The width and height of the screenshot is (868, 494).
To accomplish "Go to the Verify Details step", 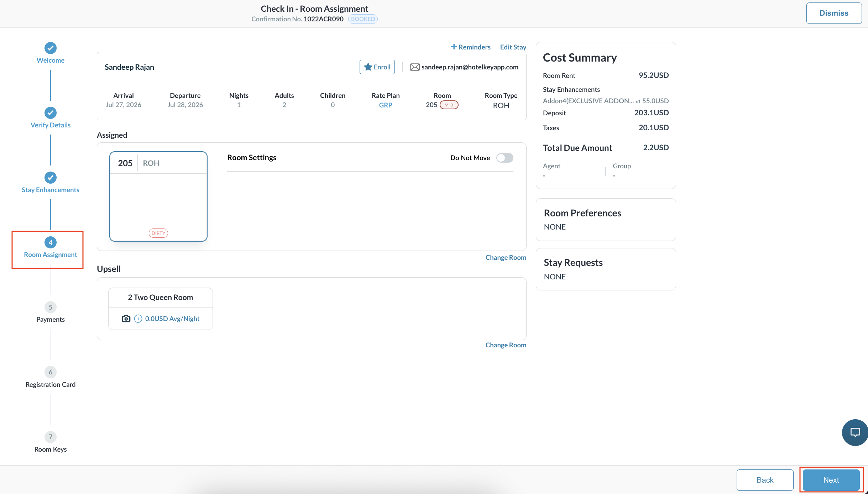I will pyautogui.click(x=51, y=125).
